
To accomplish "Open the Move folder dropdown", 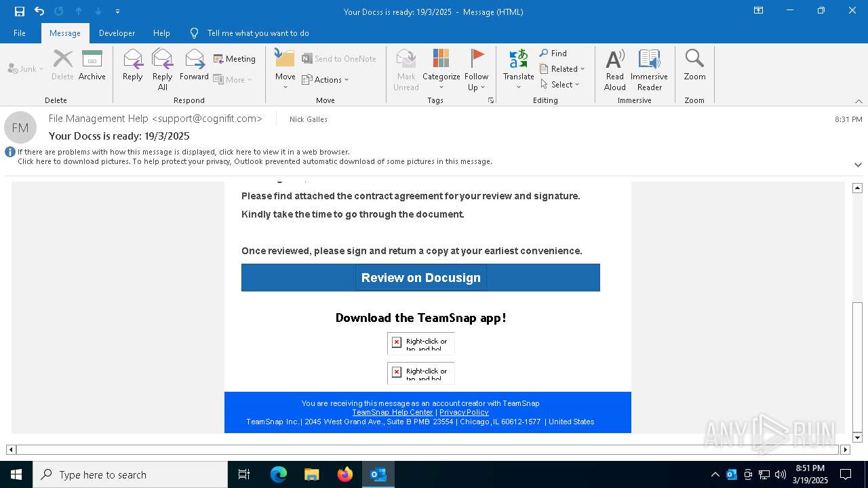I will click(285, 70).
